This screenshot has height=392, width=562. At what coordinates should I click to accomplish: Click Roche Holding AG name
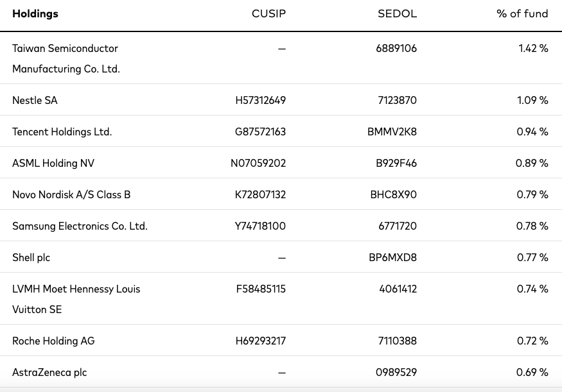[53, 341]
